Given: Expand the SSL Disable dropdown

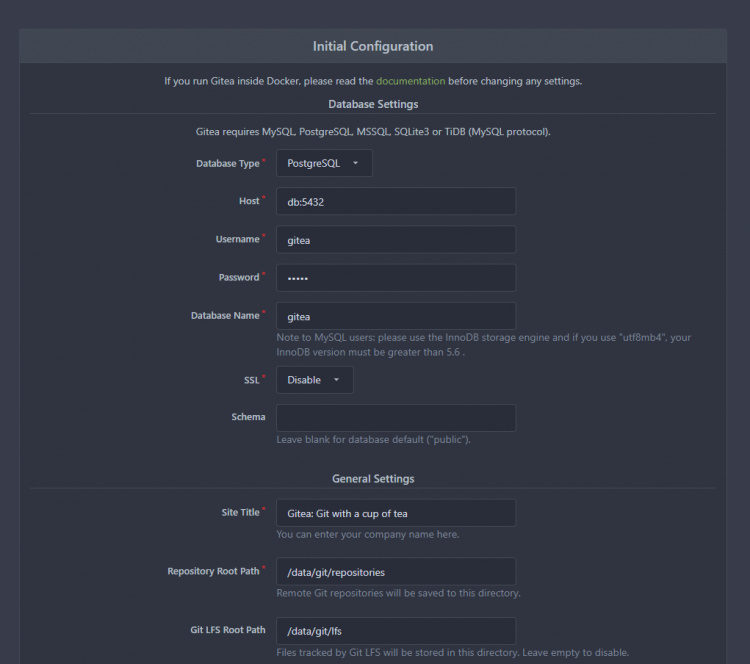Looking at the screenshot, I should [314, 380].
